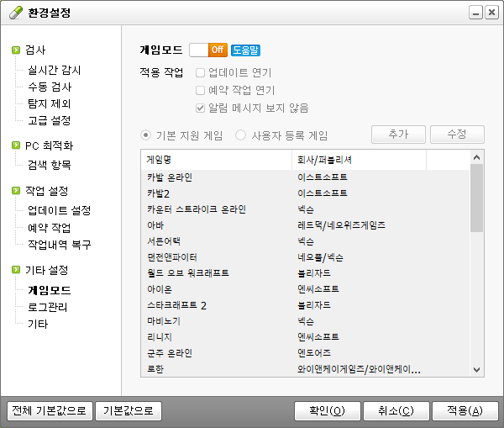Click the 게임명 column header
The width and height of the screenshot is (504, 428).
[x=217, y=160]
